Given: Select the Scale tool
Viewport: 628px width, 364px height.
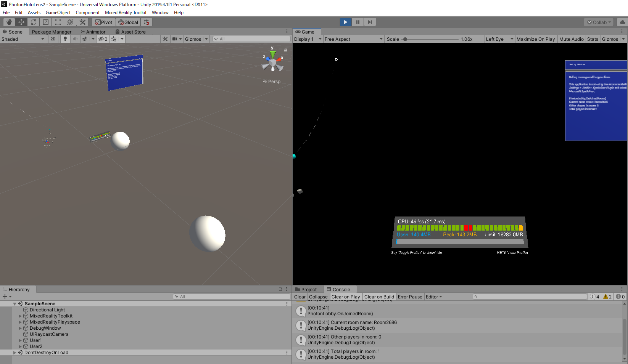Looking at the screenshot, I should point(46,22).
